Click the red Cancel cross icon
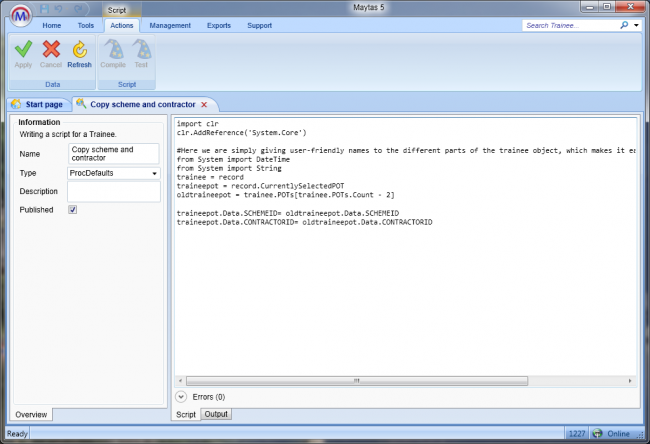The height and width of the screenshot is (444, 650). (x=51, y=49)
